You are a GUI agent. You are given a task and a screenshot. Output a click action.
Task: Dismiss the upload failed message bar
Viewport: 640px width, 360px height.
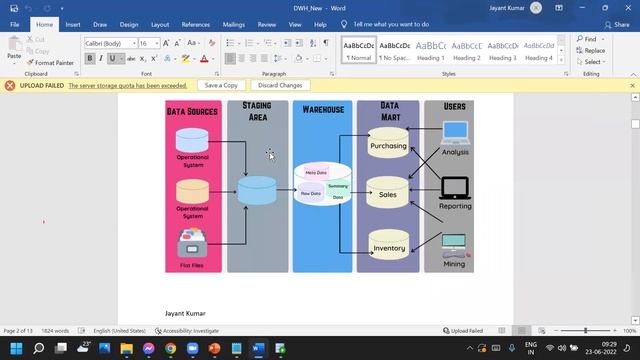click(x=632, y=85)
